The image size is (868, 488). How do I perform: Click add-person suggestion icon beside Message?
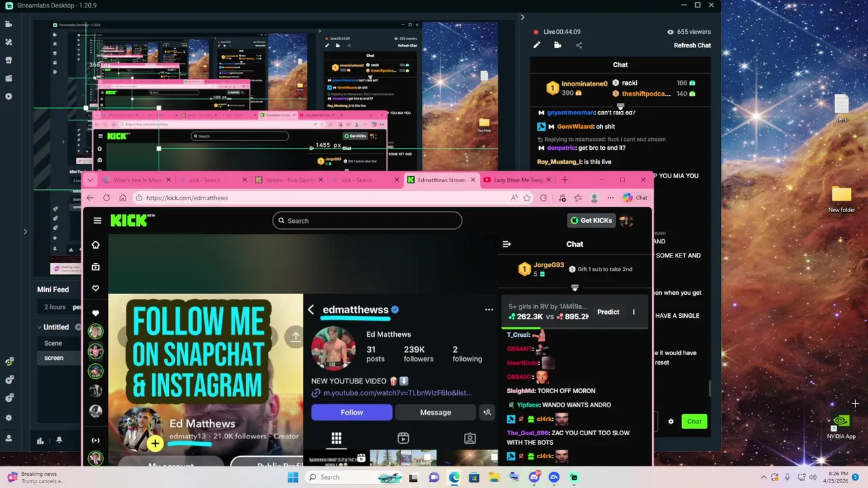click(x=487, y=412)
